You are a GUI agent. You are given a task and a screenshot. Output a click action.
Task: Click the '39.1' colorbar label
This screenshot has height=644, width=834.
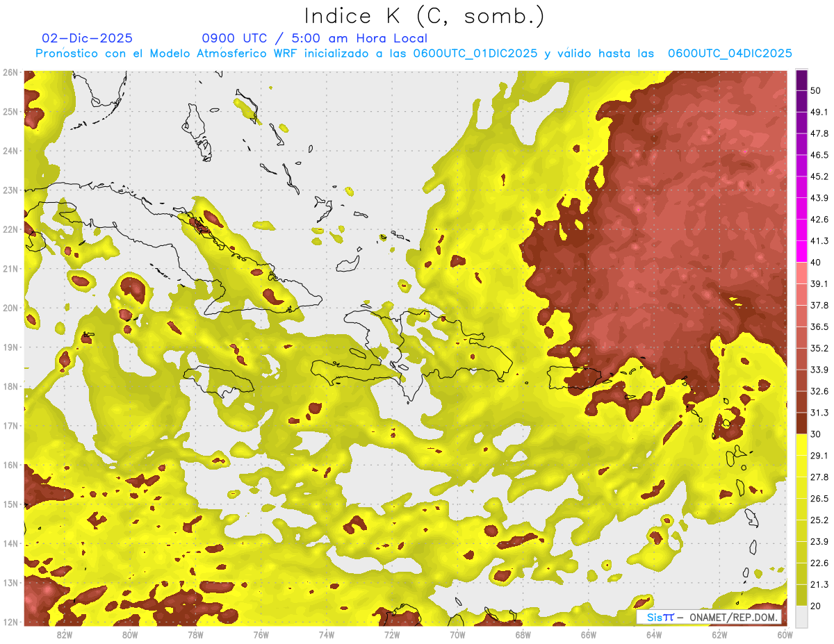pos(819,283)
